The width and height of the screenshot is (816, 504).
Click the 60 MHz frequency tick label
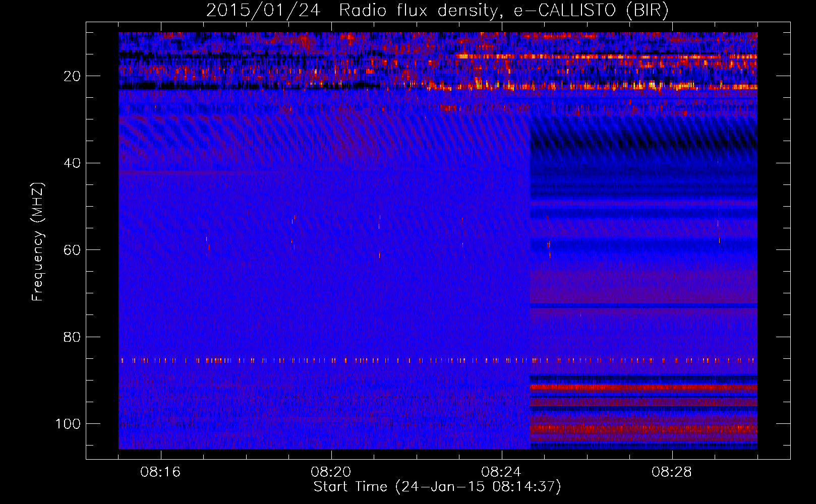[72, 250]
